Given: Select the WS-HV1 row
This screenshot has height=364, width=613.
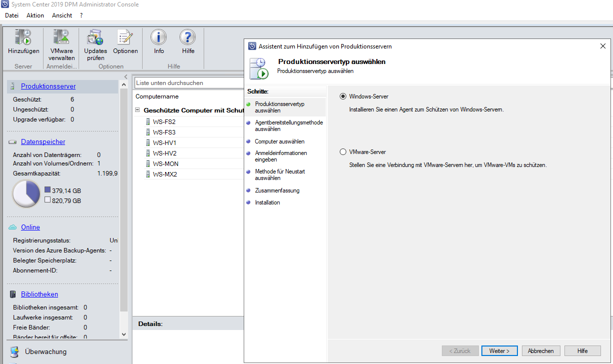Looking at the screenshot, I should click(194, 142).
